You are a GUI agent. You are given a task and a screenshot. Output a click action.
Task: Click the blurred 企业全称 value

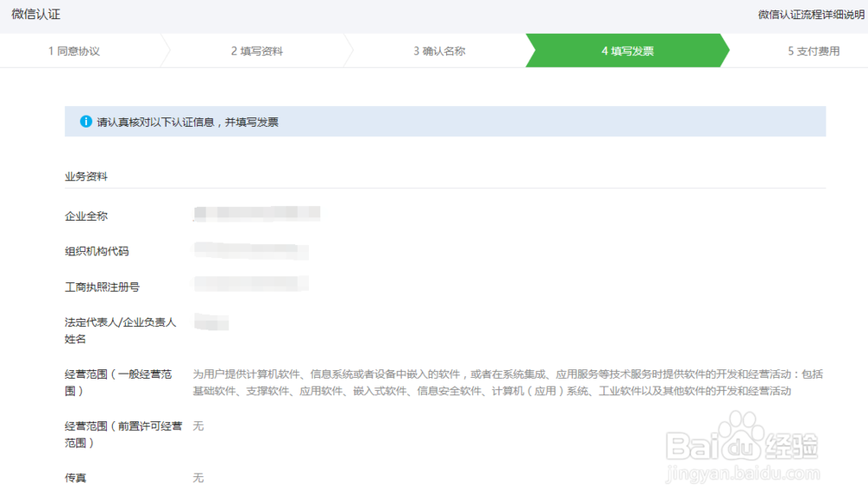coord(257,214)
